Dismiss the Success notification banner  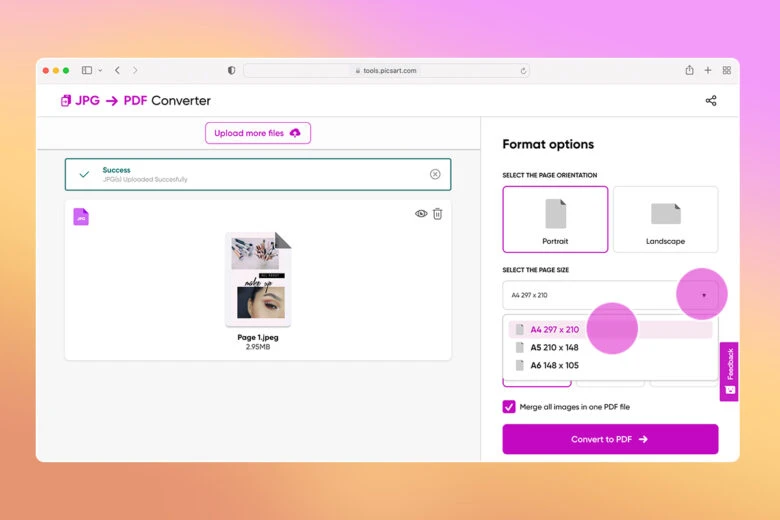(x=435, y=174)
